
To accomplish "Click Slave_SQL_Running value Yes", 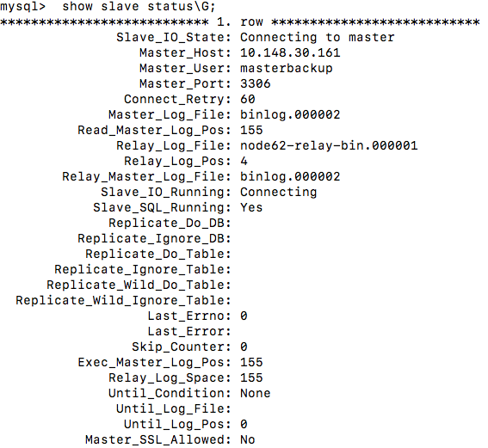I will (x=251, y=208).
